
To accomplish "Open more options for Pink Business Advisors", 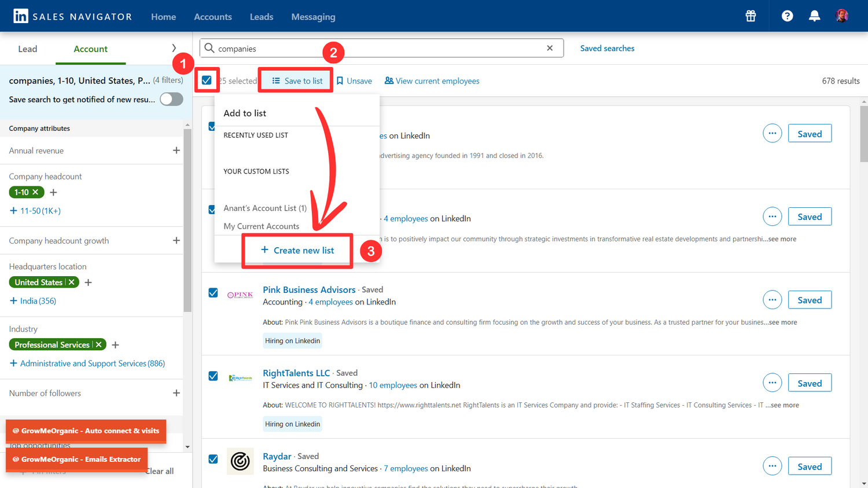I will (x=772, y=300).
